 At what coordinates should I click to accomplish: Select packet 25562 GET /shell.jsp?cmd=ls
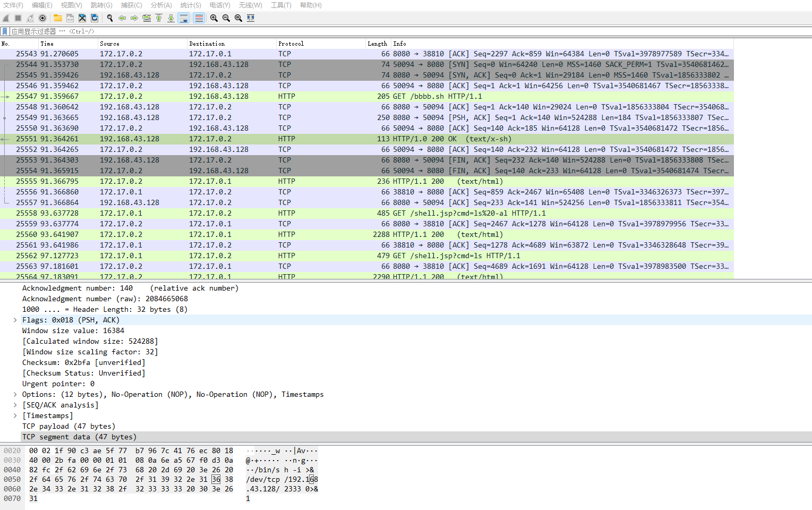(366, 256)
